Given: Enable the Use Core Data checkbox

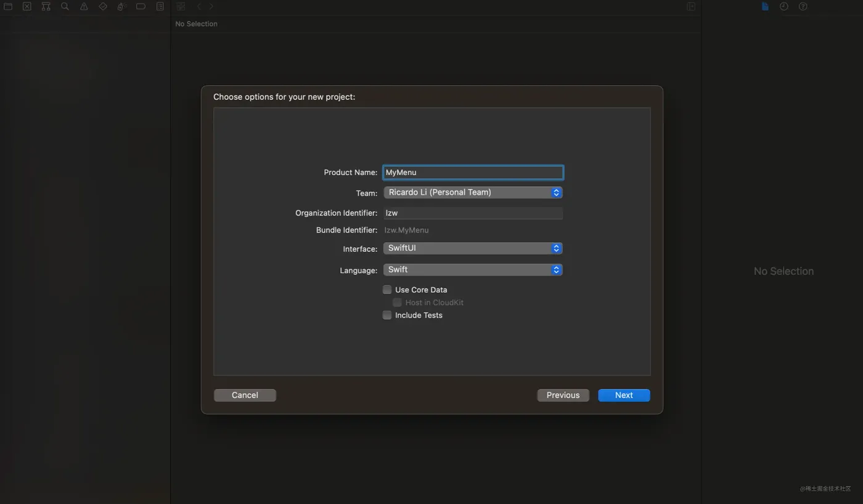Looking at the screenshot, I should pyautogui.click(x=387, y=290).
